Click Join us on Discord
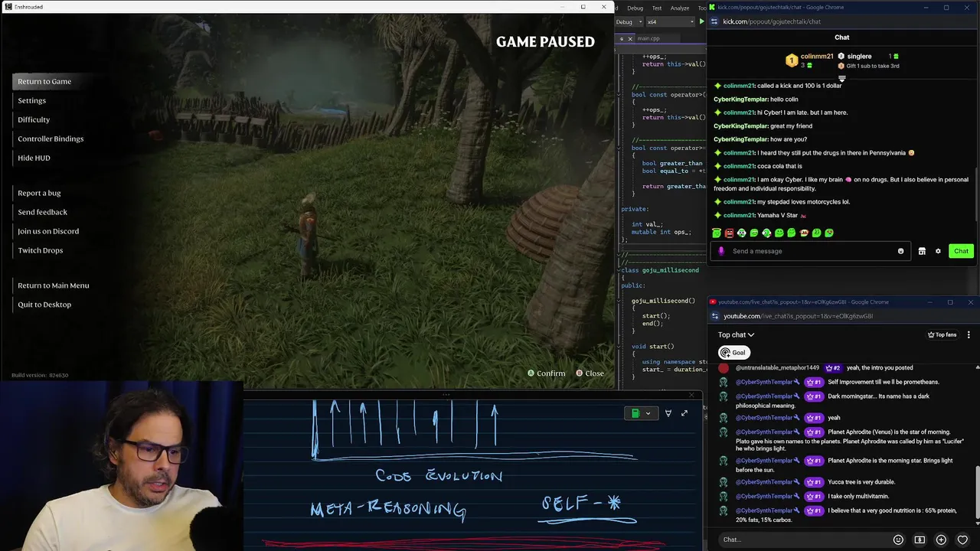Screen dimensions: 980x551 pyautogui.click(x=48, y=231)
